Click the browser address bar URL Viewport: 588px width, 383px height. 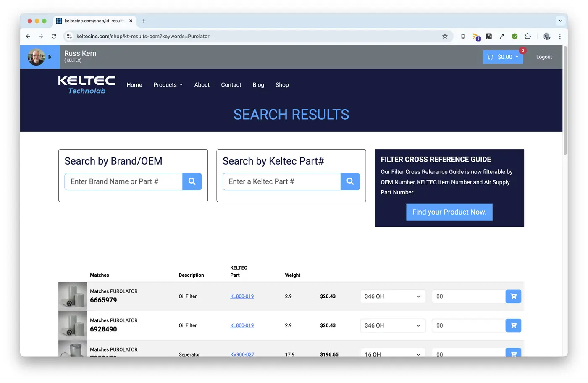tap(143, 37)
